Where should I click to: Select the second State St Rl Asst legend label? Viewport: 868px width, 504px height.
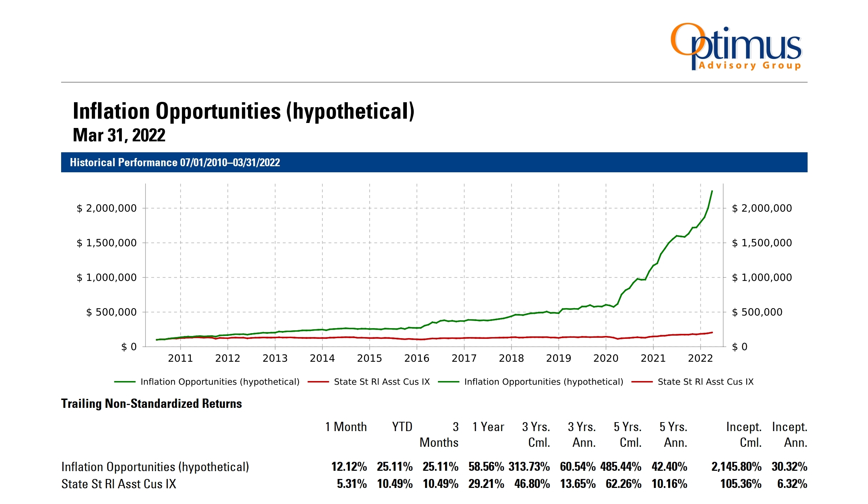[x=705, y=382]
